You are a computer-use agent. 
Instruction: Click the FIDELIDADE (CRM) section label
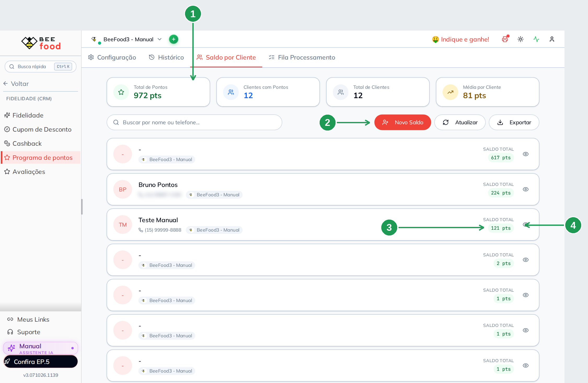29,98
